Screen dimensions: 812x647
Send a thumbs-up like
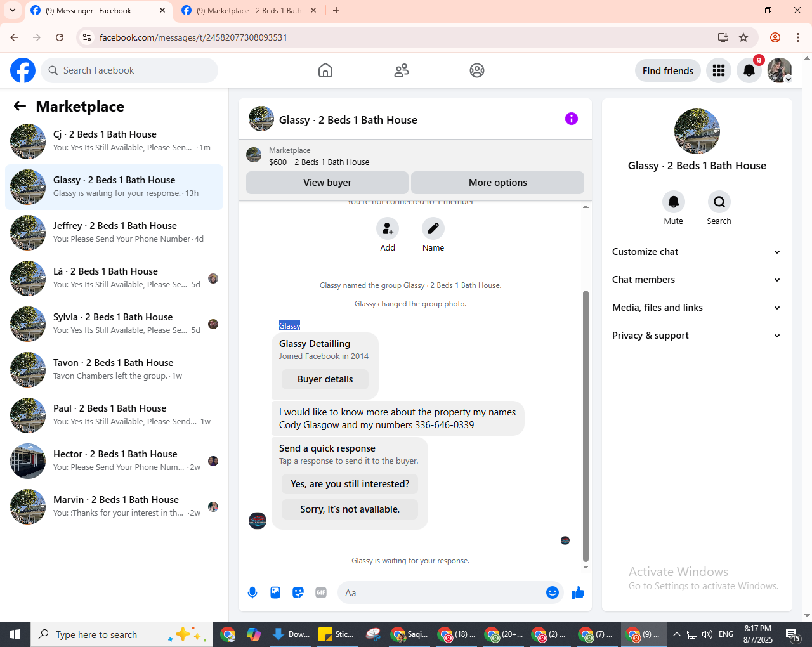point(578,592)
